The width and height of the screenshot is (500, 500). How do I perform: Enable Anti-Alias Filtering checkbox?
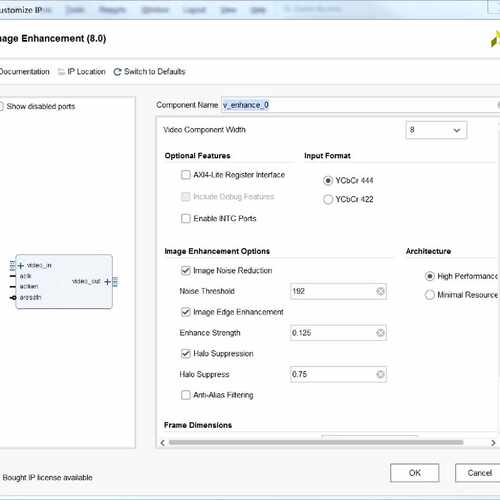pos(186,395)
